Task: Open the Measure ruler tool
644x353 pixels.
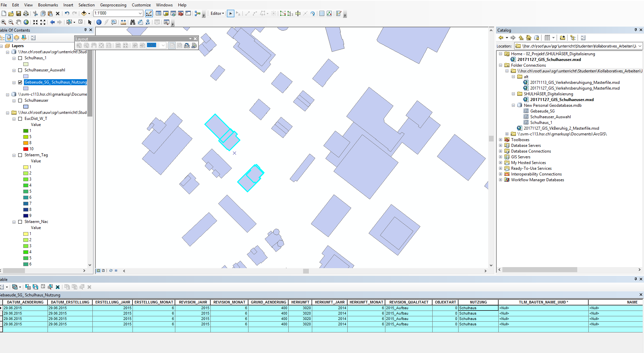Action: click(x=123, y=22)
